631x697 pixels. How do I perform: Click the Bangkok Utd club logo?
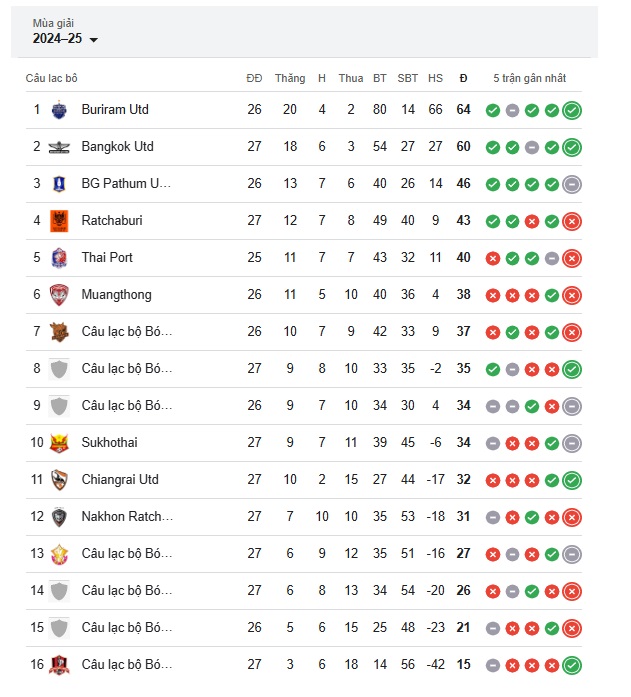click(x=59, y=147)
